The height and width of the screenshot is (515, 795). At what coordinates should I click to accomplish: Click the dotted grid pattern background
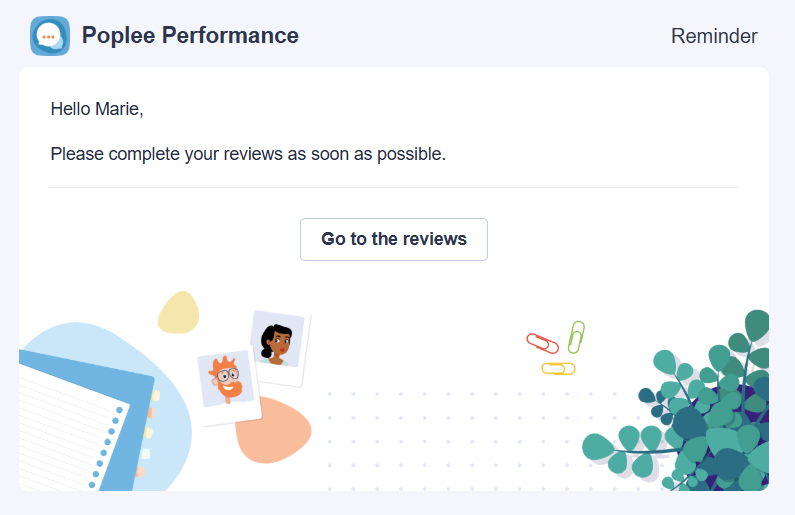coord(472,441)
